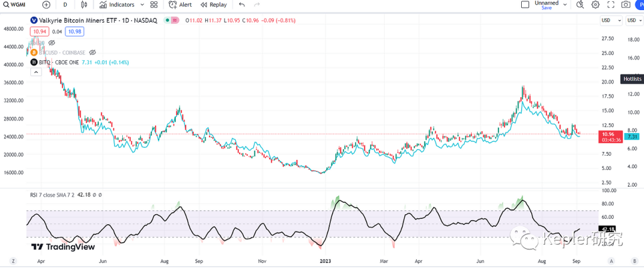Take a chart snapshot with camera icon
The width and height of the screenshot is (644, 269).
pyautogui.click(x=626, y=5)
